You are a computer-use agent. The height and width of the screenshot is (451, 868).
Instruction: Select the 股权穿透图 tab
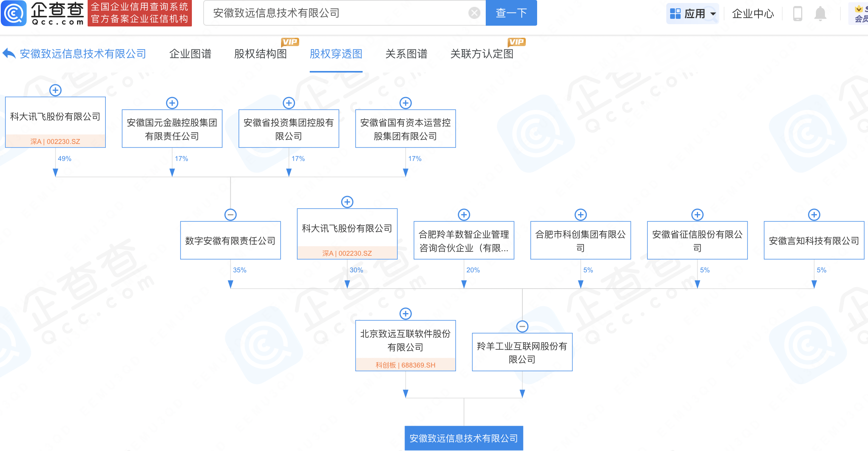click(x=336, y=54)
